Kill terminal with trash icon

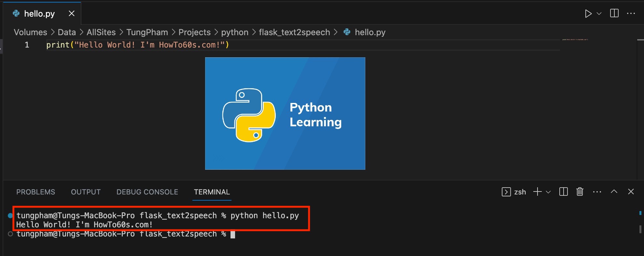[580, 192]
